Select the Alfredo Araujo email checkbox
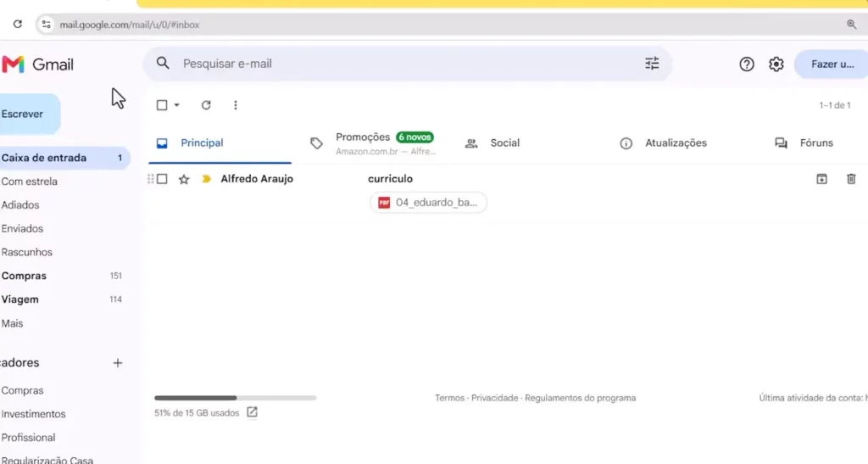 [162, 179]
